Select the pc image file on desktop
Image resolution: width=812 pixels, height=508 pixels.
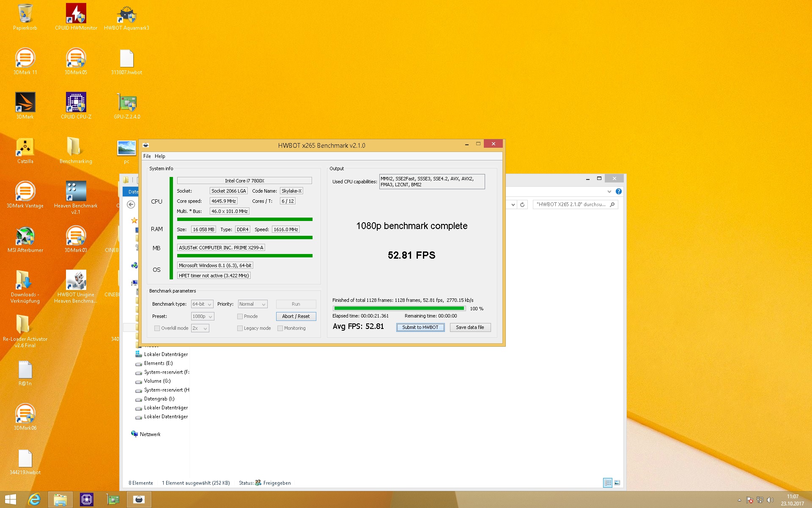tap(126, 152)
